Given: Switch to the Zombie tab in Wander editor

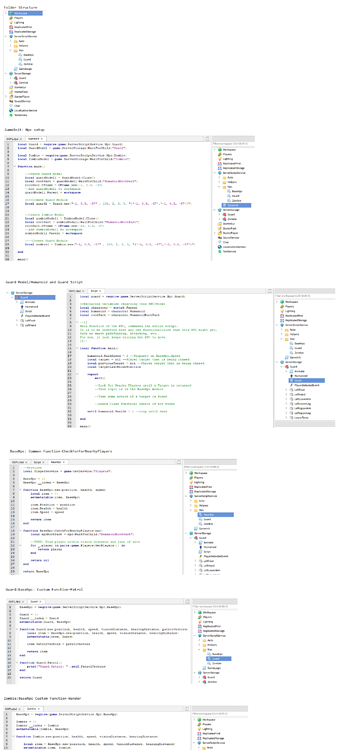Looking at the screenshot, I should (34, 708).
